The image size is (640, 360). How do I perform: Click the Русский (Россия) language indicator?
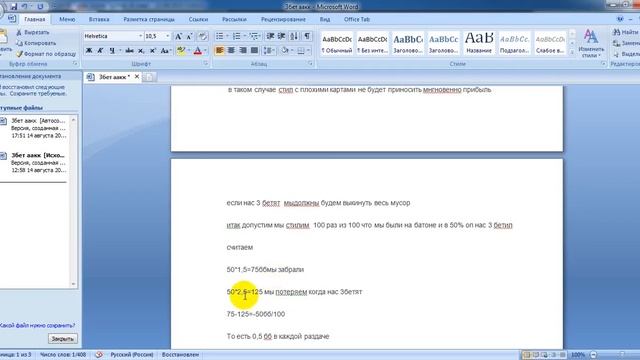[132, 355]
